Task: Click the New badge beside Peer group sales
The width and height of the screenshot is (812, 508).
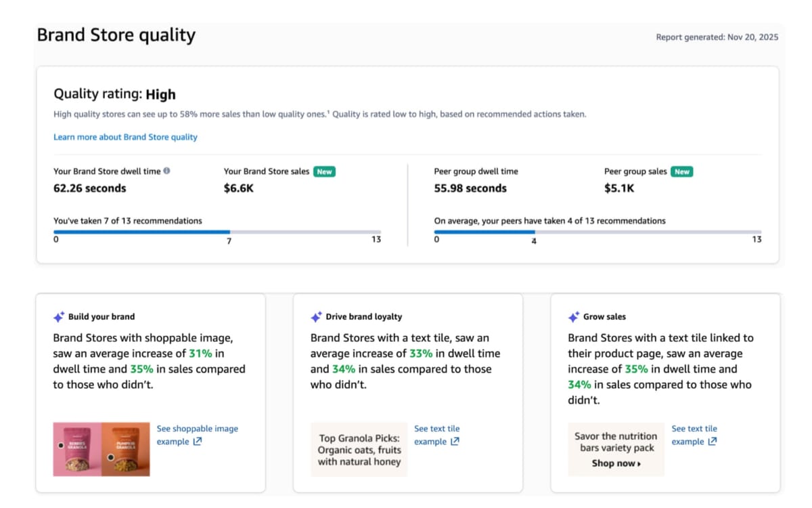Action: click(681, 171)
